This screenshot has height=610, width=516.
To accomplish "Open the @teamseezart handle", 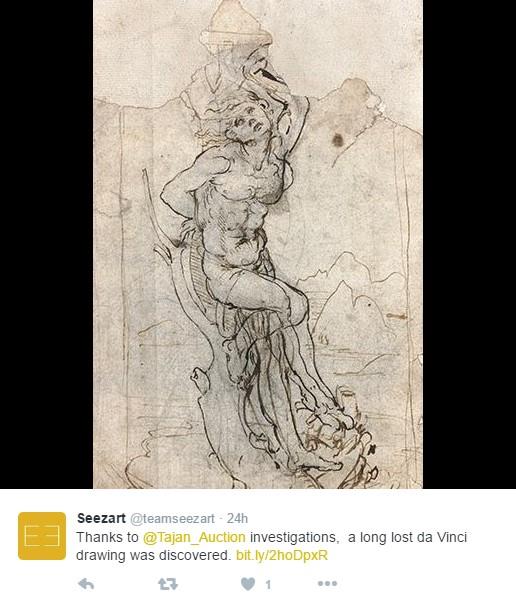I will pos(172,519).
